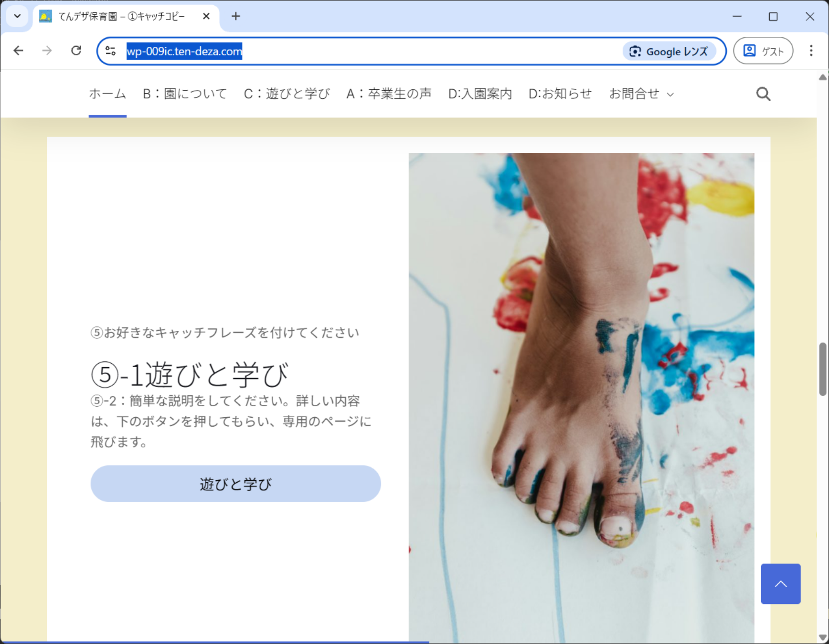The width and height of the screenshot is (829, 644).
Task: Open site information icon in address bar
Action: (111, 51)
